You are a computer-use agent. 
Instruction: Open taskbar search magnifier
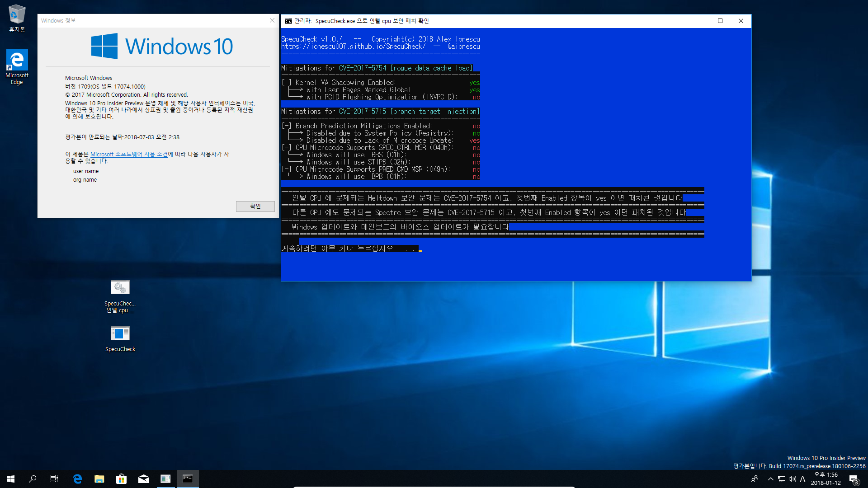coord(33,479)
